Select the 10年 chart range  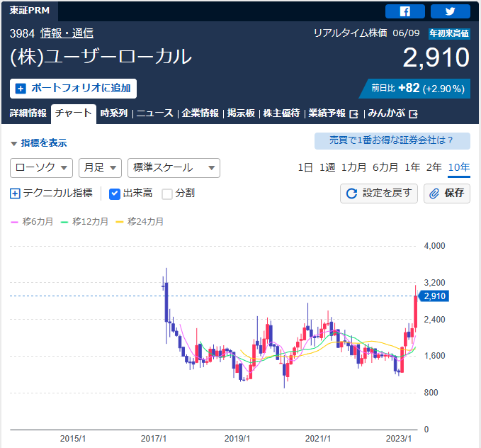[459, 168]
